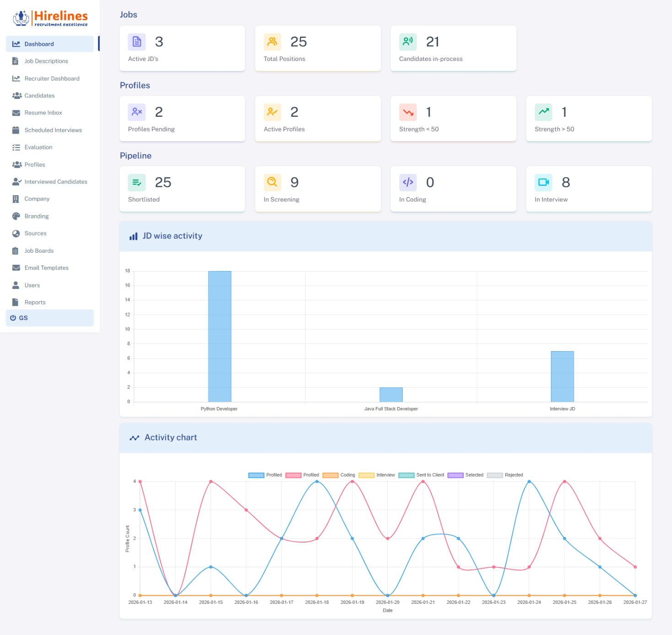The image size is (672, 635).
Task: Select the Candidates icon in the sidebar
Action: coord(16,95)
